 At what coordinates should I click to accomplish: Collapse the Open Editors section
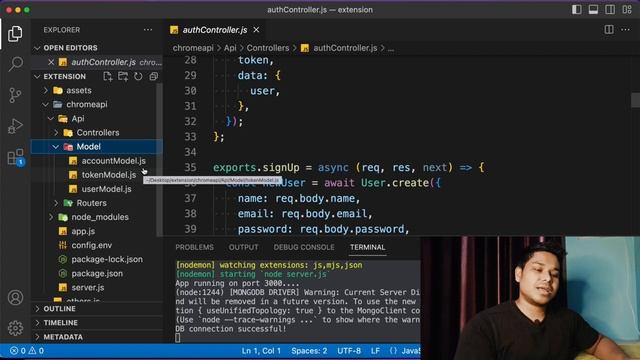(x=37, y=48)
